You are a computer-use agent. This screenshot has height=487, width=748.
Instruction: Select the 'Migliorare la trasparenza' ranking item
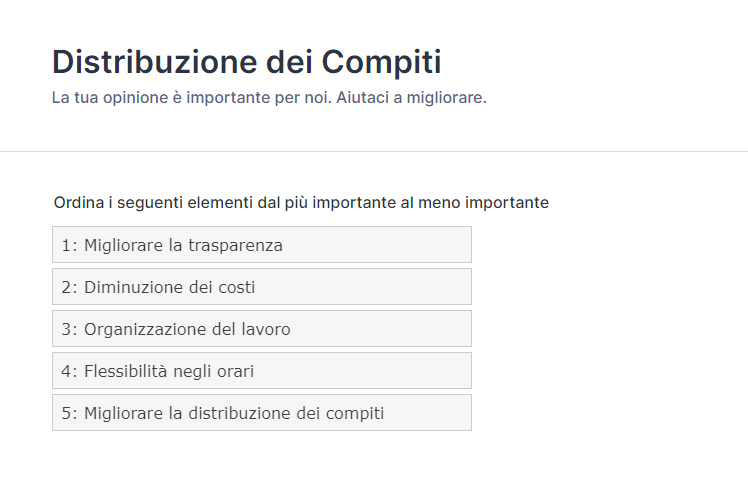point(261,245)
